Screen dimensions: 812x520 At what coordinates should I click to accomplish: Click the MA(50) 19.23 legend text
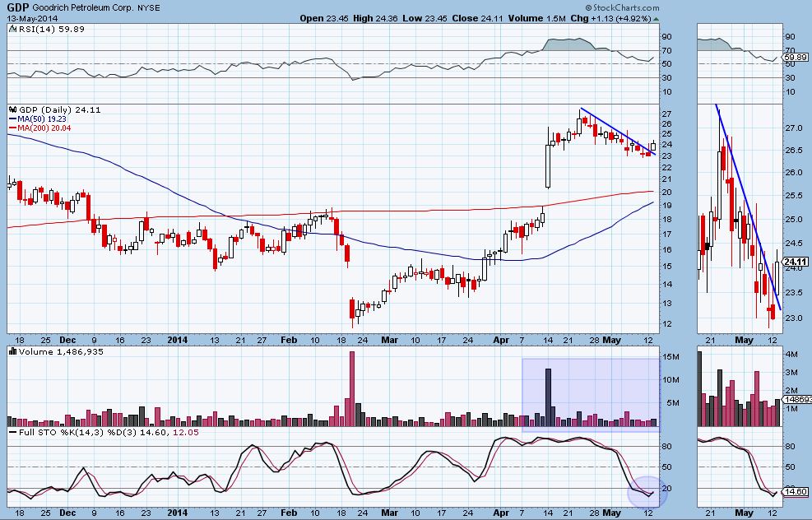point(42,119)
